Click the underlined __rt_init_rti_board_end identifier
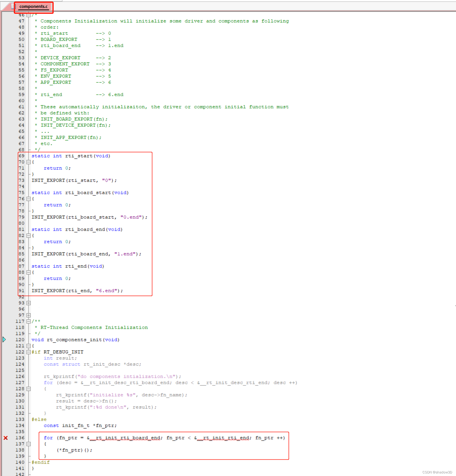Image resolution: width=456 pixels, height=476 pixels. (x=125, y=438)
